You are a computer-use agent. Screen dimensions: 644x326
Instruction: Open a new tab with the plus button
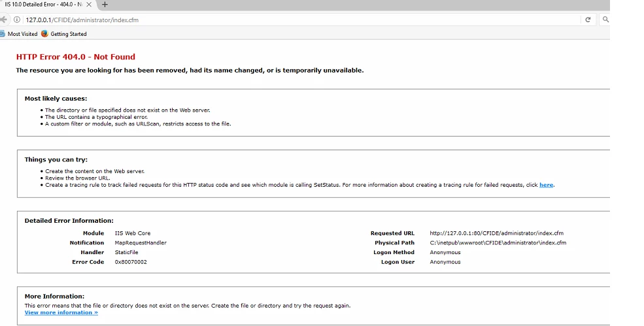(x=105, y=5)
